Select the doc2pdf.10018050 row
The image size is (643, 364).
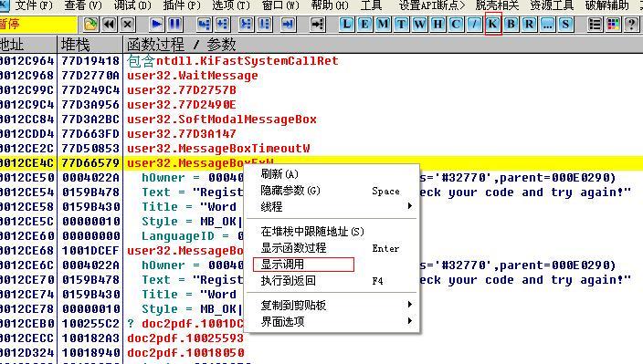tap(321, 352)
